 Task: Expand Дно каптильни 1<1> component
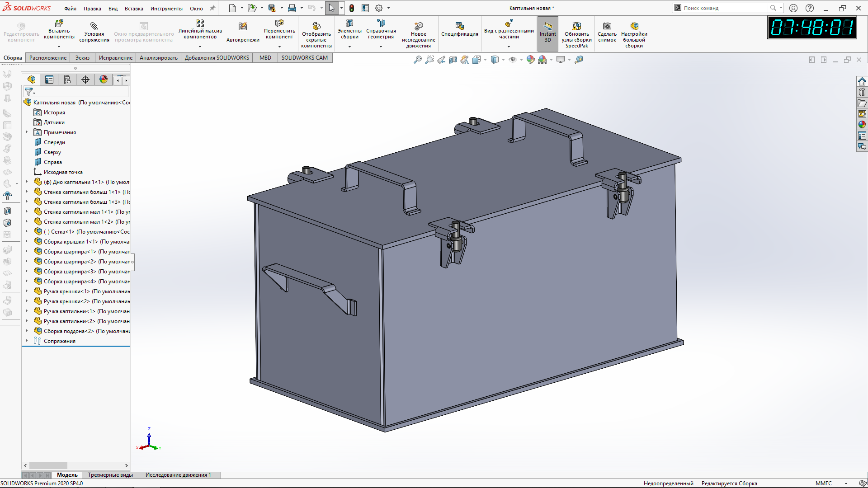(x=27, y=182)
